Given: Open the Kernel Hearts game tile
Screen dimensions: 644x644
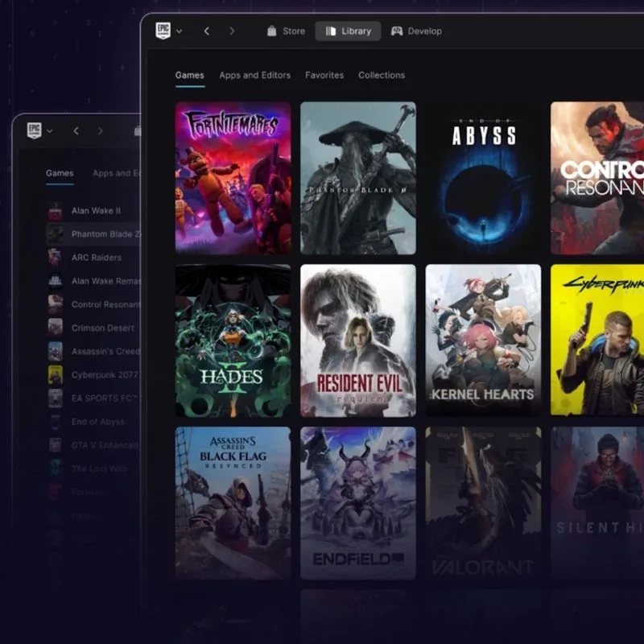Looking at the screenshot, I should (484, 341).
